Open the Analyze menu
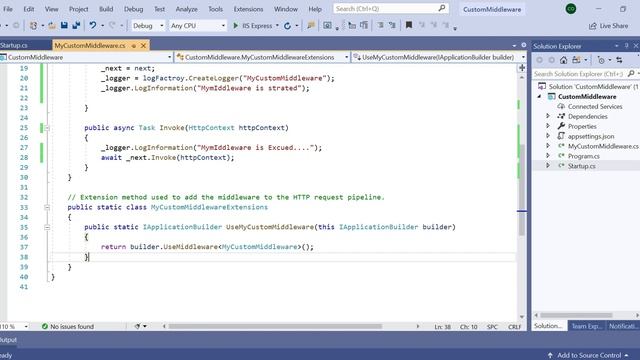 [187, 9]
